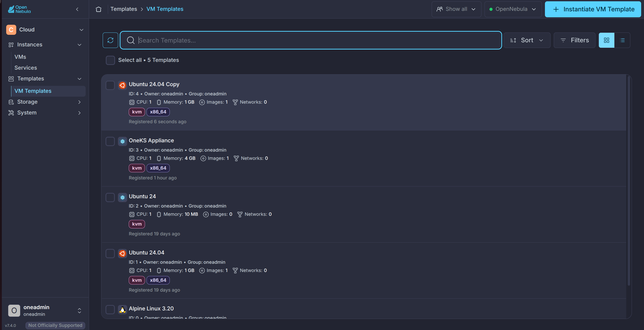Viewport: 644px width, 330px height.
Task: Click the Templates sidebar icon
Action: click(x=11, y=79)
